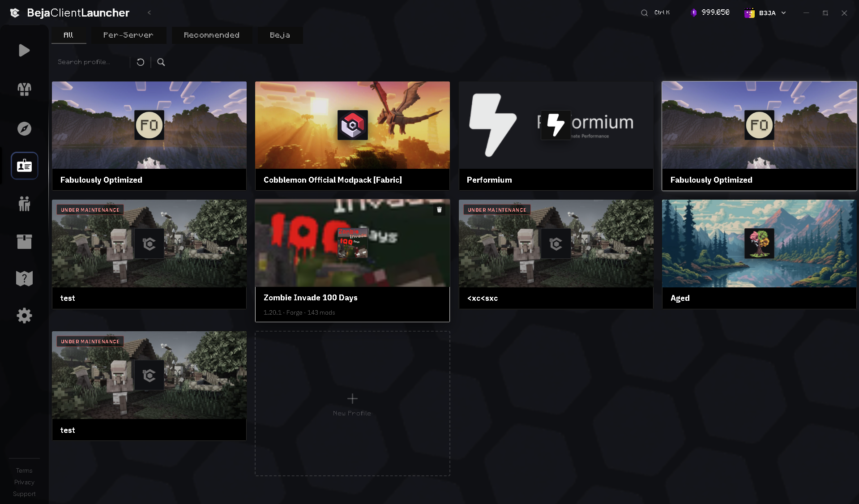Select the Cobblemon Official Modpack [Fabric] card title
Viewport: 859px width, 504px height.
click(x=333, y=180)
